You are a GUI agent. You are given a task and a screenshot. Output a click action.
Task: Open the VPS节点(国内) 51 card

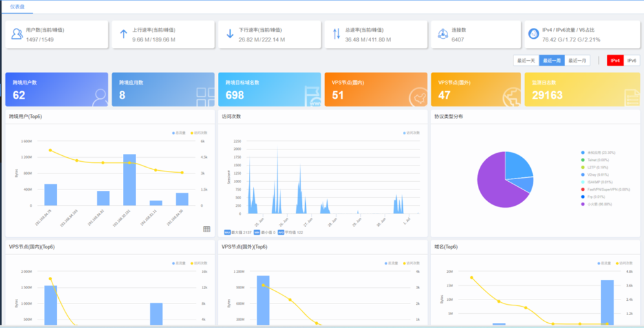pos(376,90)
